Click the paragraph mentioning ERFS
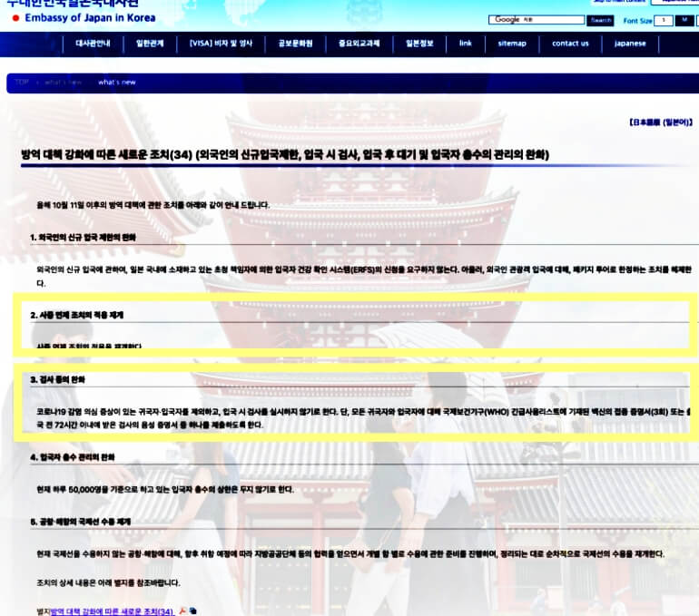699x616 pixels. tap(364, 276)
